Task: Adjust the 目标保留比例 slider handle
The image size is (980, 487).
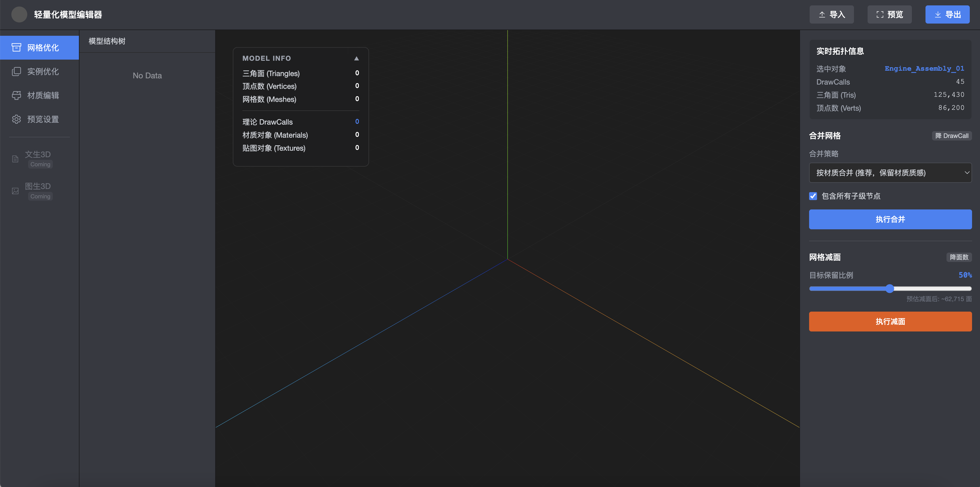Action: [889, 289]
